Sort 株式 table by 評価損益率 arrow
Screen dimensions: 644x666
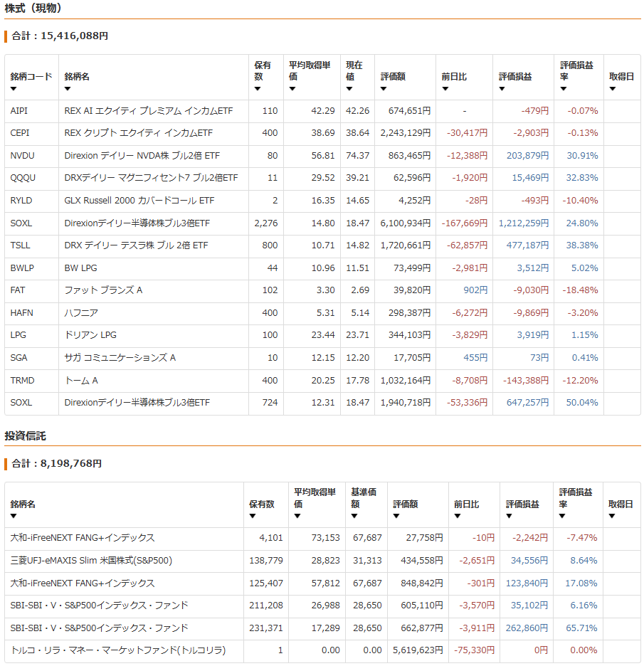tap(564, 89)
